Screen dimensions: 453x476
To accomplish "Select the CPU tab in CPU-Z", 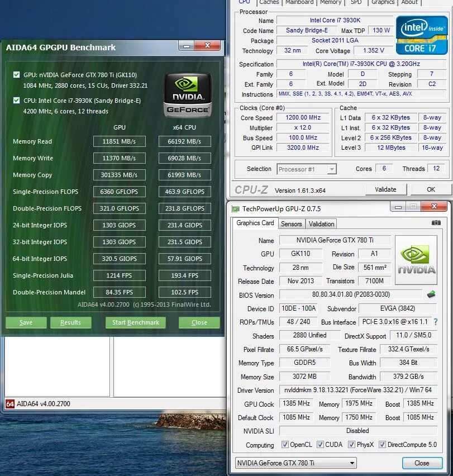I will pyautogui.click(x=244, y=2).
